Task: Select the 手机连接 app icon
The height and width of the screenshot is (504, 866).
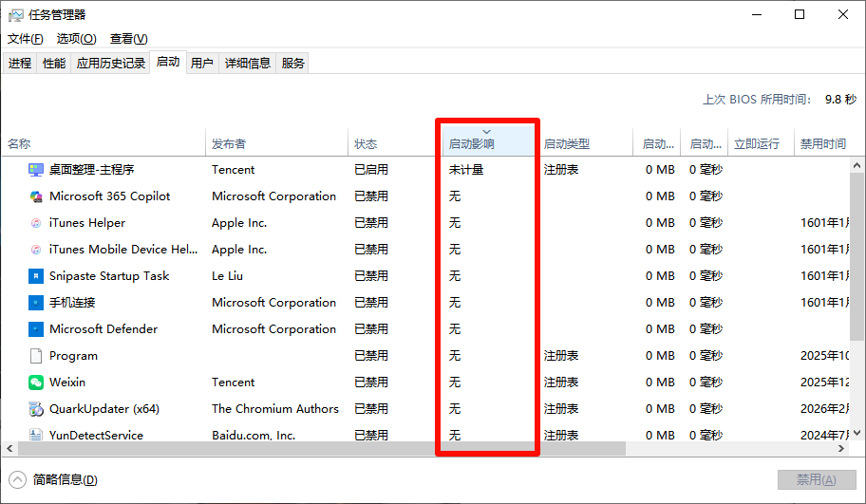Action: point(36,303)
